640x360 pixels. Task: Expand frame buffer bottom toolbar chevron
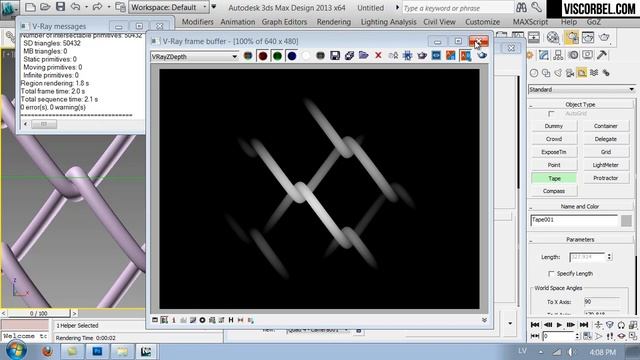click(484, 320)
